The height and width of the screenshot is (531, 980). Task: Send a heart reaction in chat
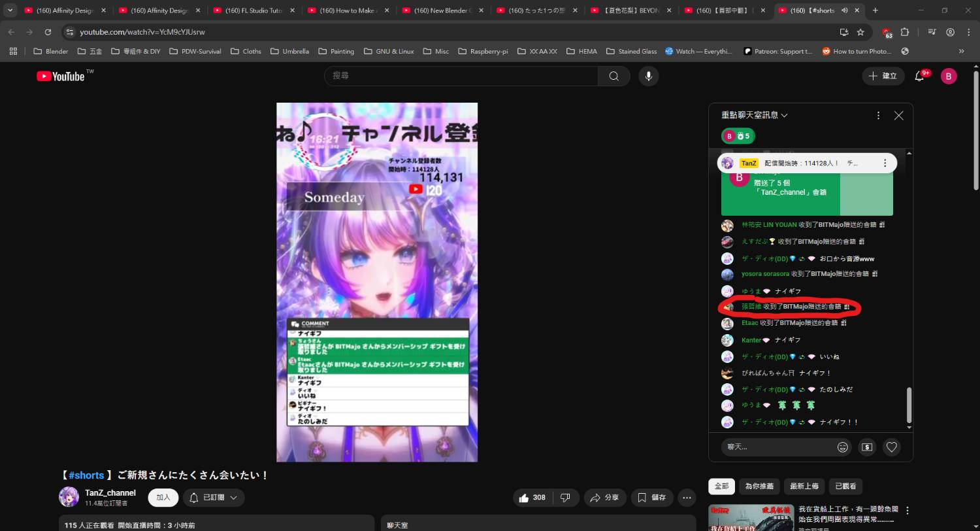892,447
